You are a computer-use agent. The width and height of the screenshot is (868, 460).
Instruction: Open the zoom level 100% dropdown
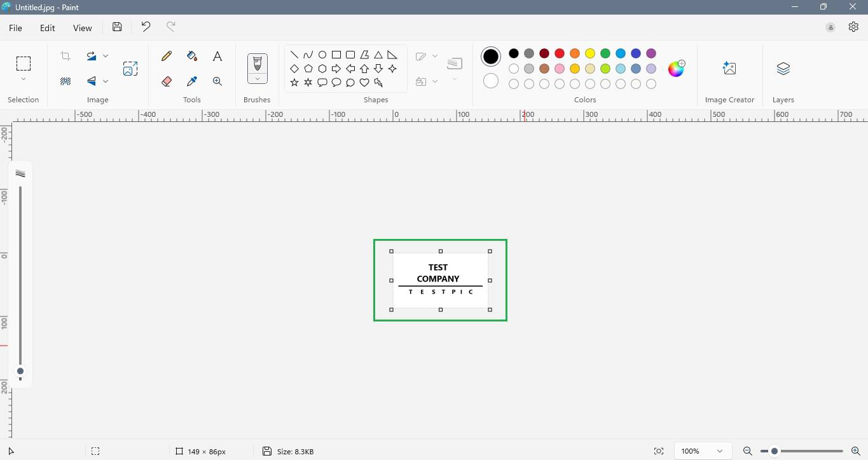point(719,451)
